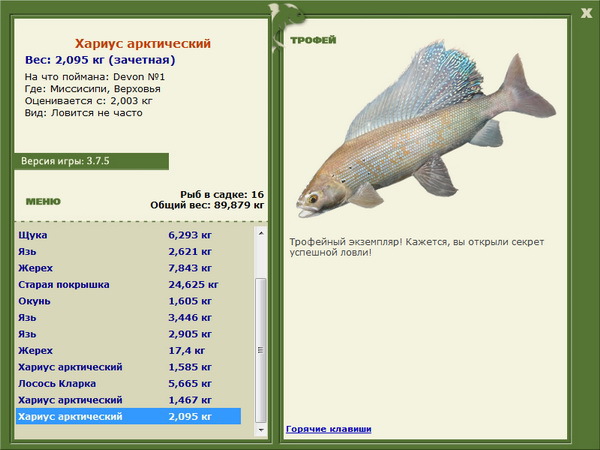This screenshot has width=600, height=450.
Task: Select Хариус арктический 1,585 кг entry
Action: 129,367
